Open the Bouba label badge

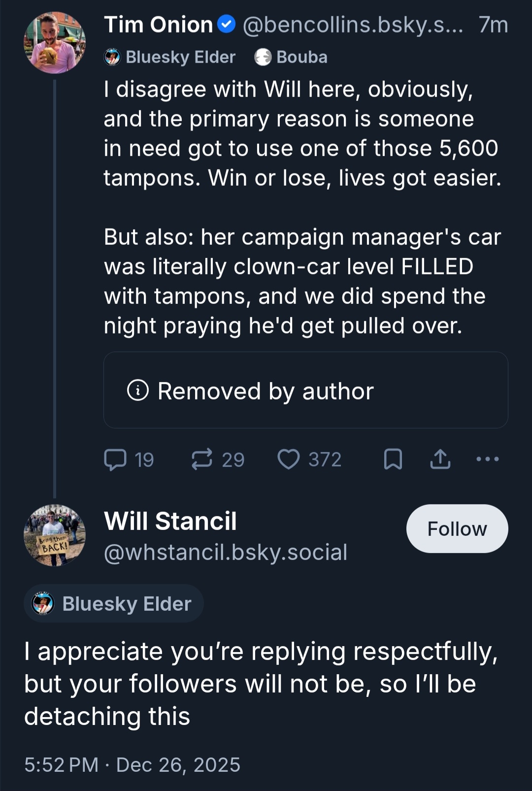pyautogui.click(x=291, y=57)
